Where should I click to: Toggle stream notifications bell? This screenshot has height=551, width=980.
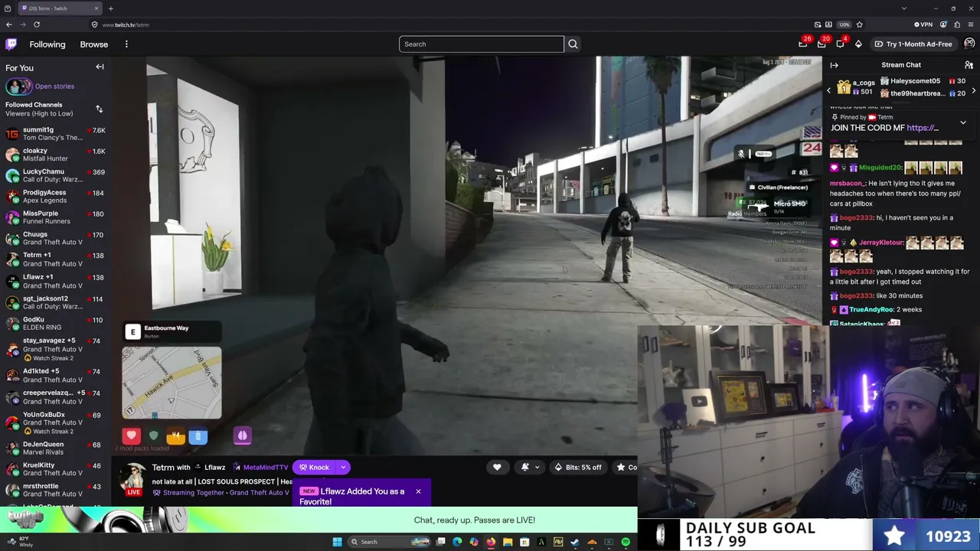(525, 467)
